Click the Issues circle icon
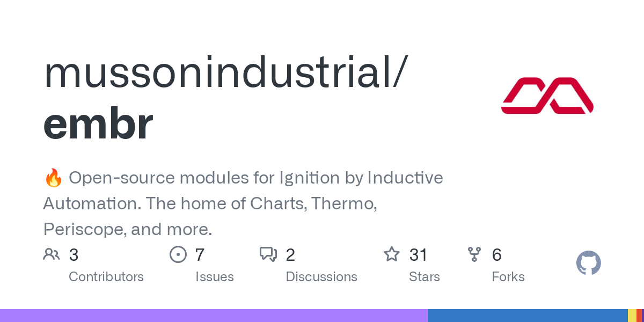Screen dimensions: 644x322 pos(178,254)
